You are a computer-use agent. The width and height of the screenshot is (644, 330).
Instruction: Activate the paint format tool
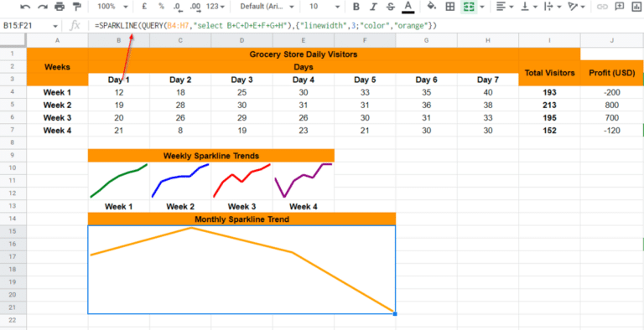coord(77,7)
